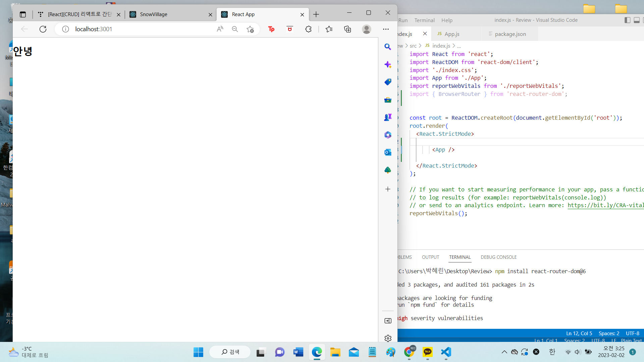This screenshot has height=362, width=644.
Task: Open the Extensions puzzle icon
Action: (x=309, y=29)
